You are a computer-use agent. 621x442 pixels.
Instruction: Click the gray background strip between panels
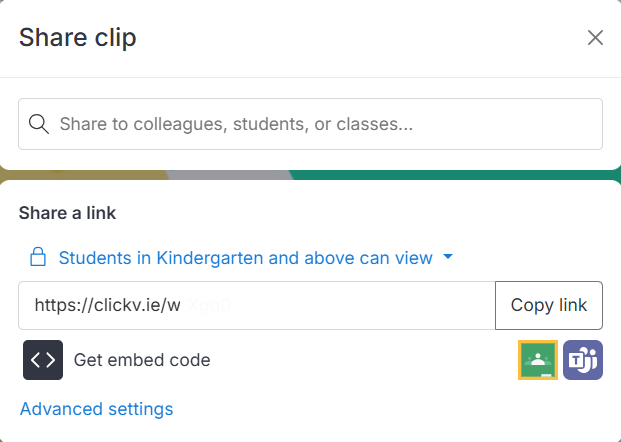[x=229, y=175]
